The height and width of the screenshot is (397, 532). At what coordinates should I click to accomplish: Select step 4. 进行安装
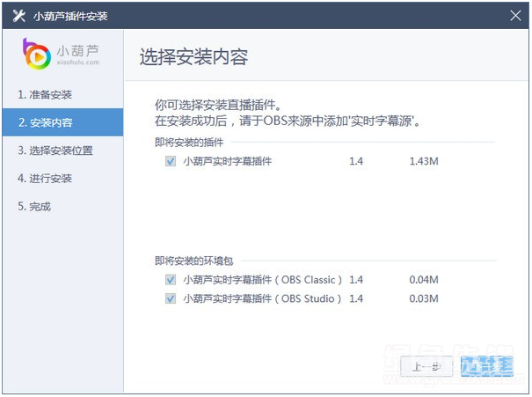[x=62, y=179]
